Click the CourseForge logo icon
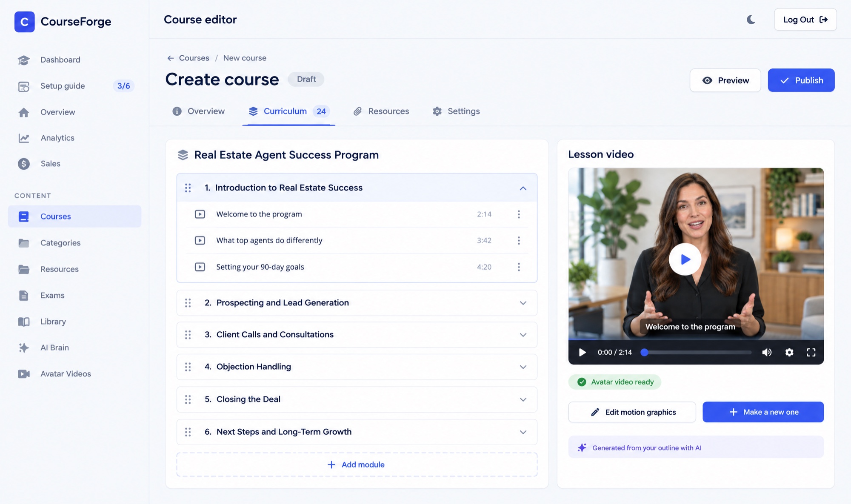851x504 pixels. click(24, 22)
